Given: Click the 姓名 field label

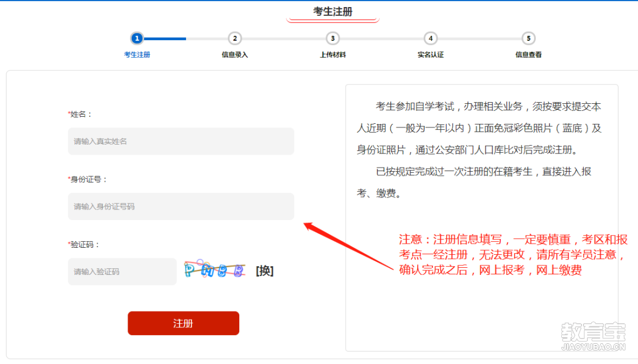Looking at the screenshot, I should click(x=80, y=114).
